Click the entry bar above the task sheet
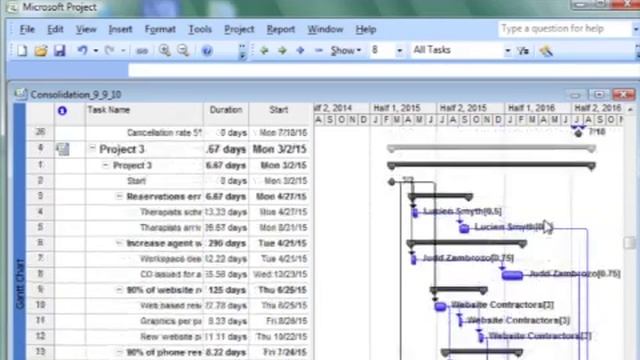640x360 pixels. point(384,70)
